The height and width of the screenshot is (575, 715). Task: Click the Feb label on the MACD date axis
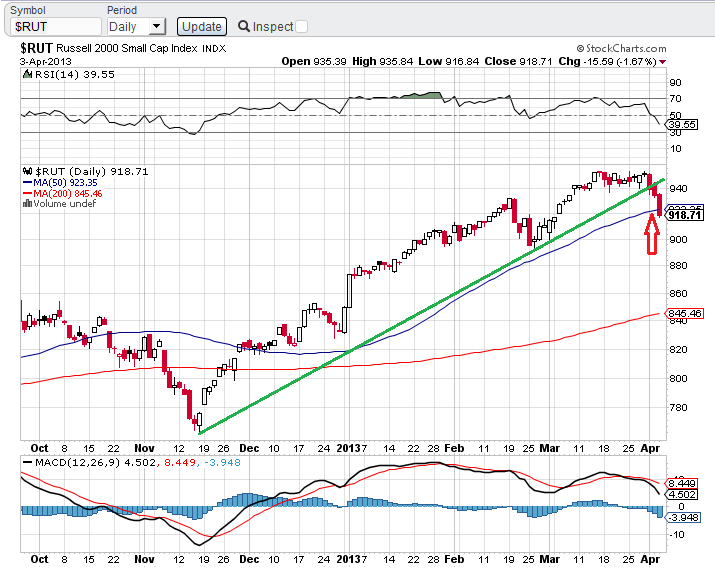click(454, 559)
